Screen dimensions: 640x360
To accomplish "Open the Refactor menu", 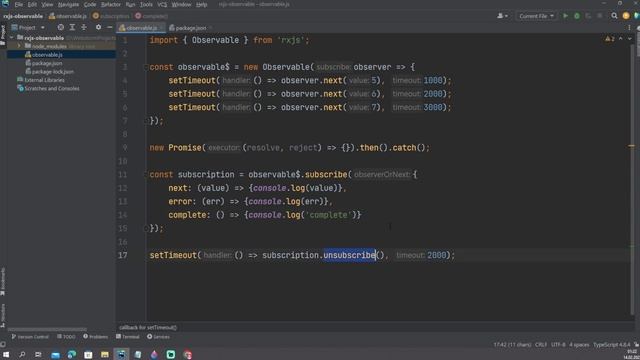I will point(111,4).
